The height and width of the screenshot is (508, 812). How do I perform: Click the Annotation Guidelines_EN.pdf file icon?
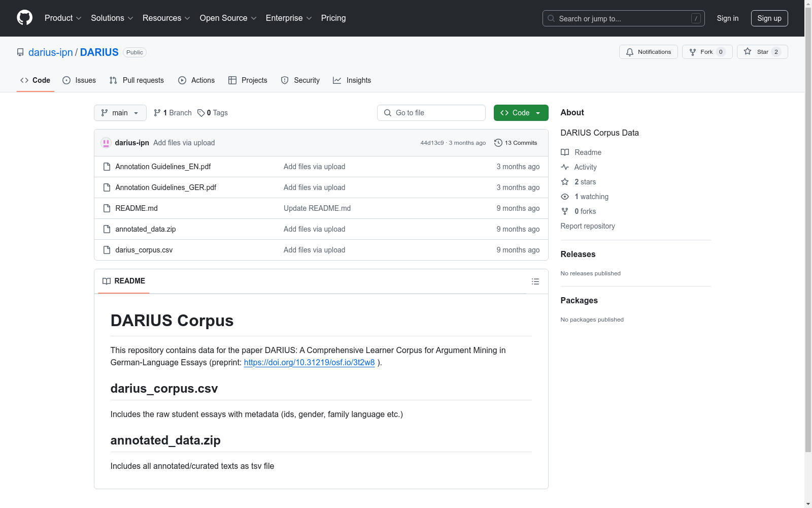point(107,167)
